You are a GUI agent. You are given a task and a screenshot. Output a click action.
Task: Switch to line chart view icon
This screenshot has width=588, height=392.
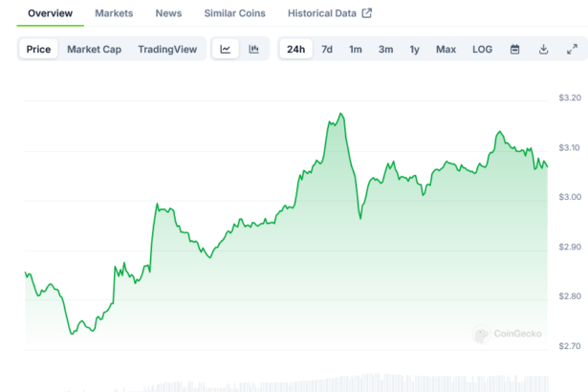(x=225, y=50)
